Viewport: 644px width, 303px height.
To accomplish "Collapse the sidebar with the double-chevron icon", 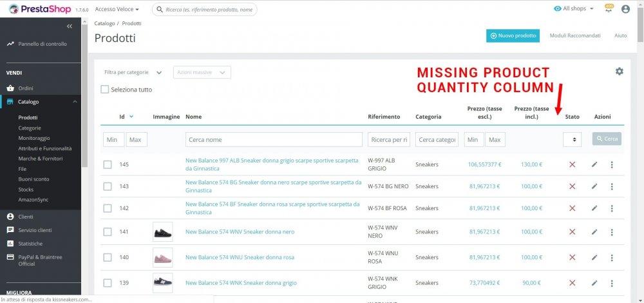I will point(70,26).
